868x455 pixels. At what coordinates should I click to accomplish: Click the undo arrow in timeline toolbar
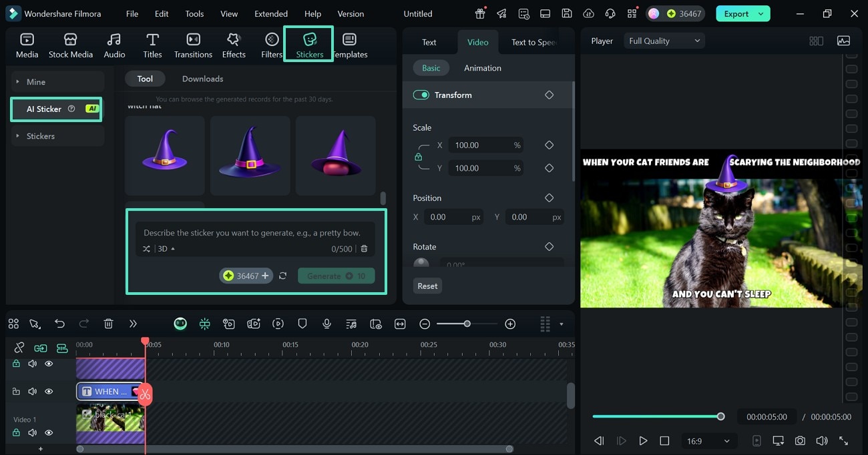coord(59,324)
